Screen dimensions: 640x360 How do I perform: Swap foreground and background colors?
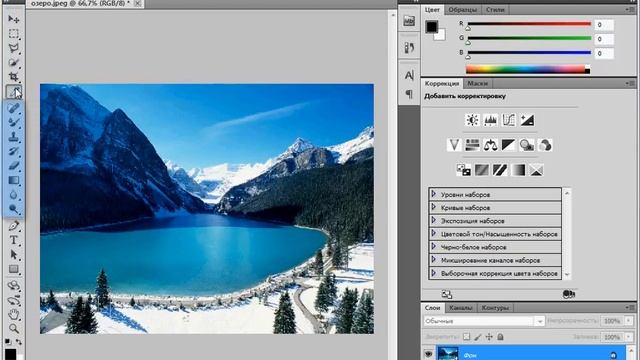click(18, 341)
